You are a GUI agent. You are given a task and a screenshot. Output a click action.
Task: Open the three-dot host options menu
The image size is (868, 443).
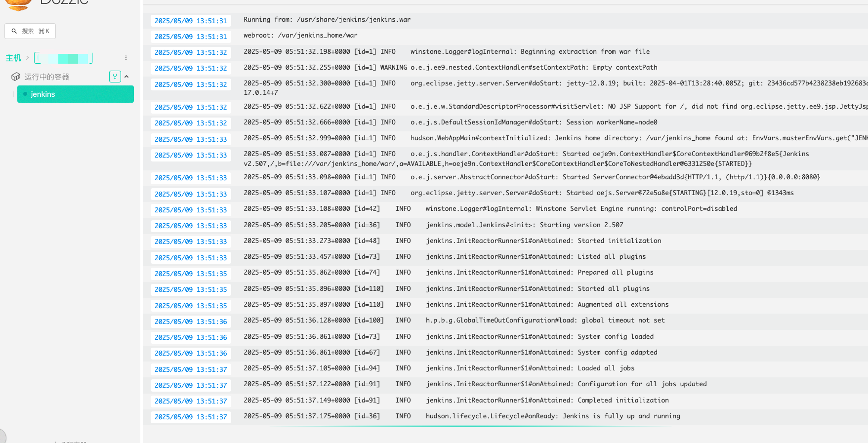point(126,58)
